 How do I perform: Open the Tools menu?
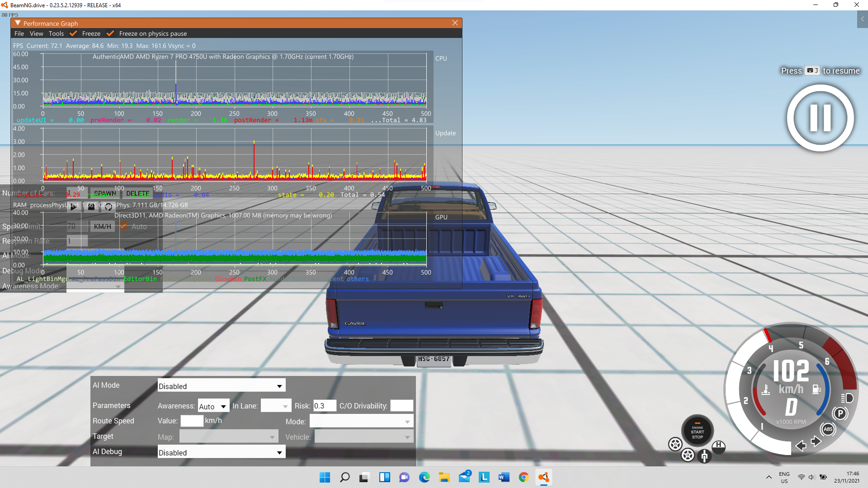coord(56,33)
